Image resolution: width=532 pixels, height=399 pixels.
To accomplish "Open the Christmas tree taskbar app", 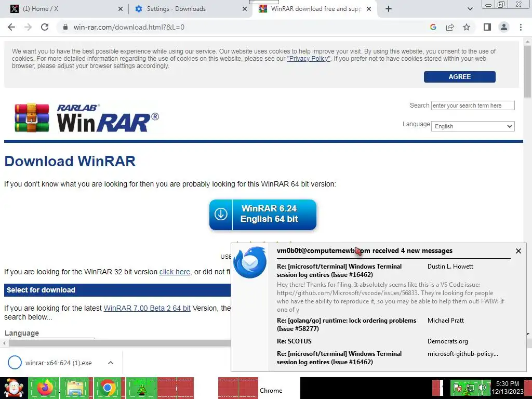I will [141, 388].
